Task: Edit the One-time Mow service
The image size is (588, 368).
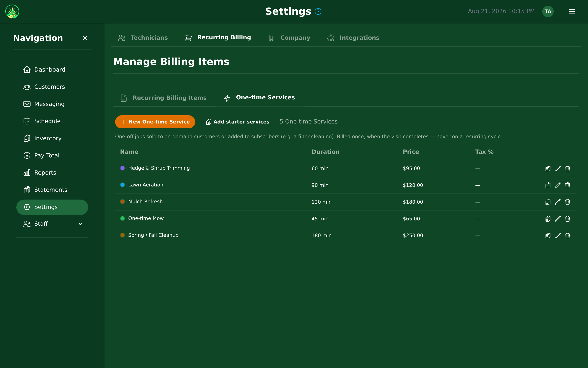Action: click(558, 219)
